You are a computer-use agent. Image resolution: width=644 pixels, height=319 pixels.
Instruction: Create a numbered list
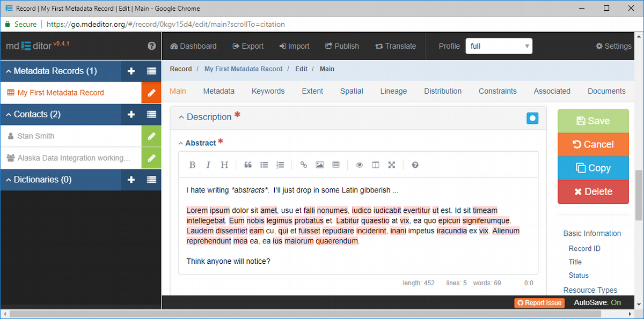[x=280, y=165]
